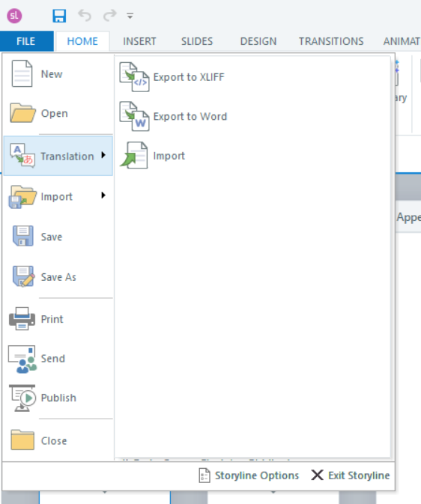
Task: Select Open from the File menu
Action: tap(55, 114)
